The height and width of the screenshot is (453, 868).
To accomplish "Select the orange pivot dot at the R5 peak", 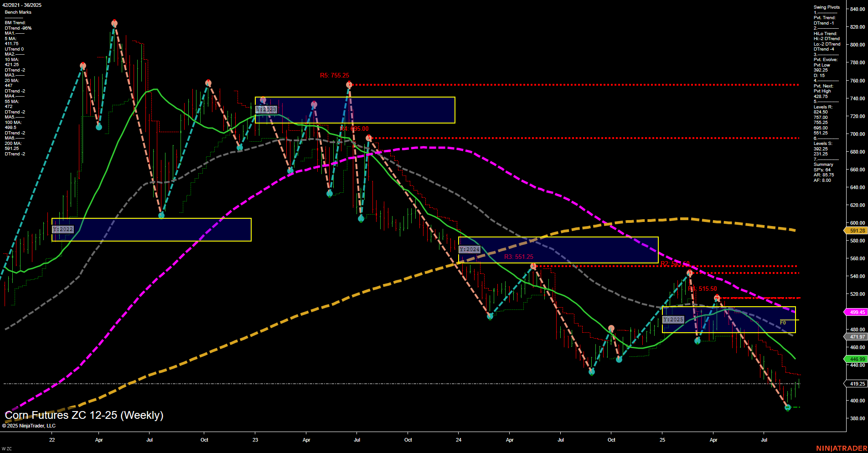I will [350, 84].
